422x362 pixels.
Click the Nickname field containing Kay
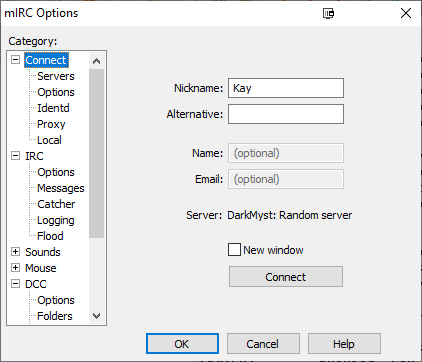(286, 88)
